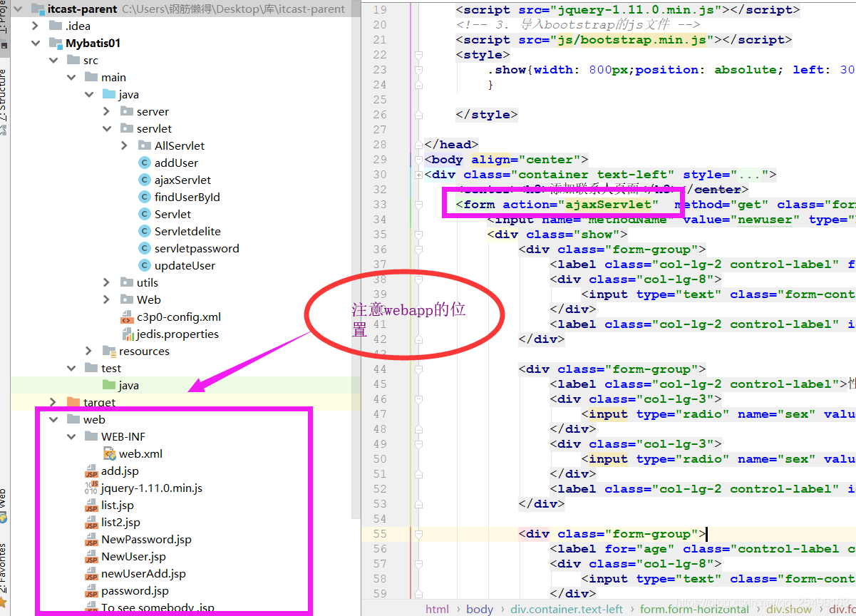Click the server package icon
This screenshot has width=856, height=616.
pyautogui.click(x=126, y=111)
